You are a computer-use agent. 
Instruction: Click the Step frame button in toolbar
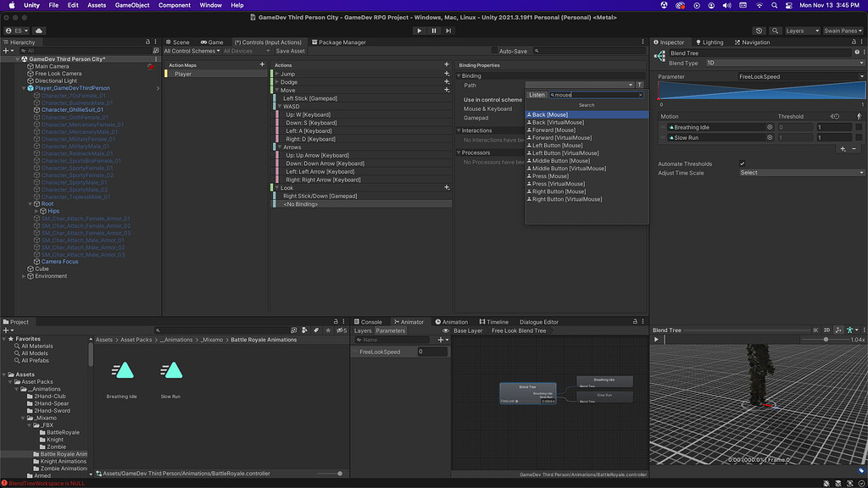(449, 30)
